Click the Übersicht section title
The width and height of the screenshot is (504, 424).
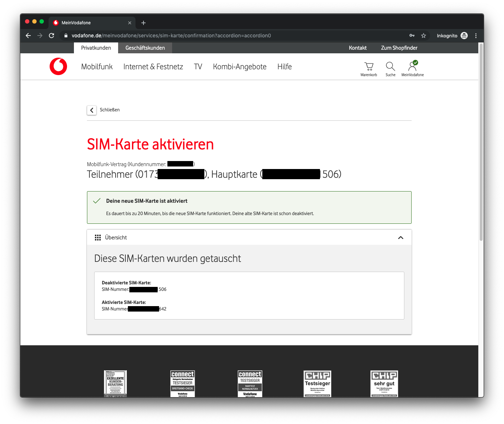[x=116, y=238]
